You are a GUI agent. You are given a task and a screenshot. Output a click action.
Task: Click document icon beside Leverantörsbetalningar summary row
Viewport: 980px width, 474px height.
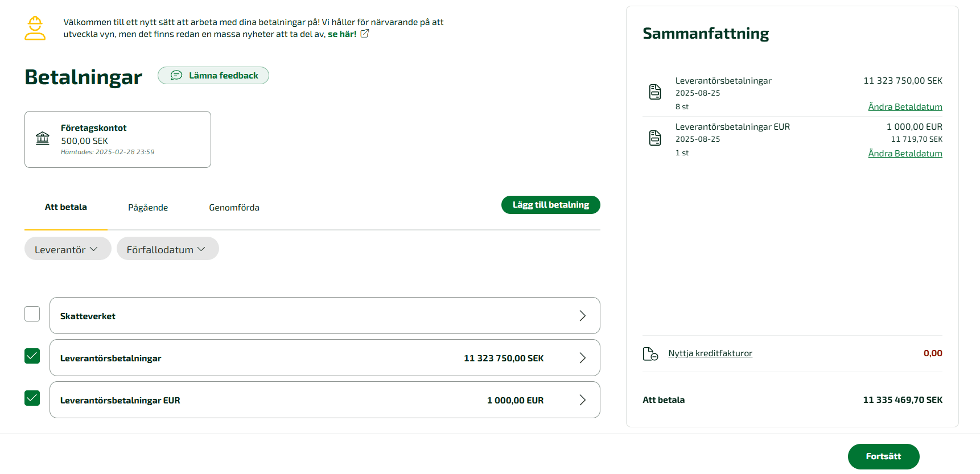[655, 92]
